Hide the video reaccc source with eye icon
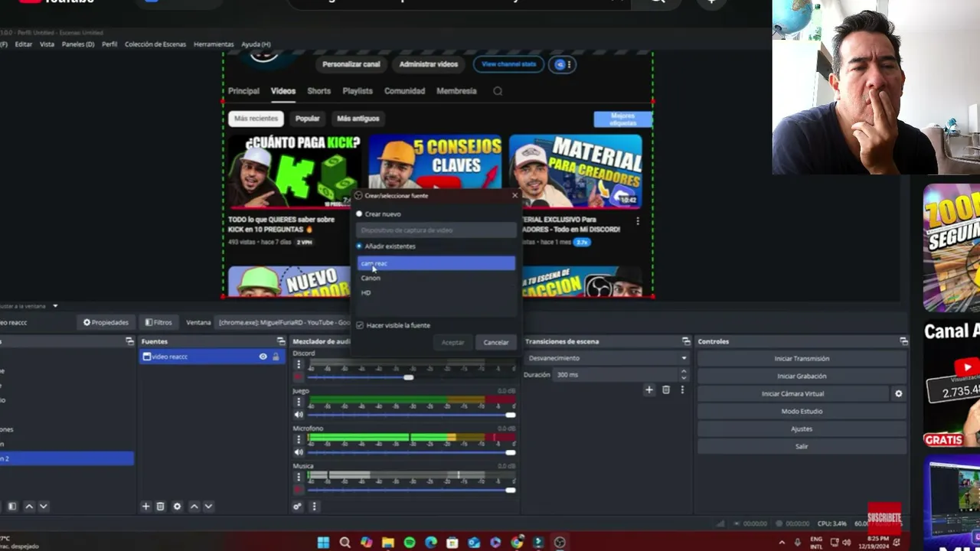This screenshot has height=551, width=980. click(263, 357)
